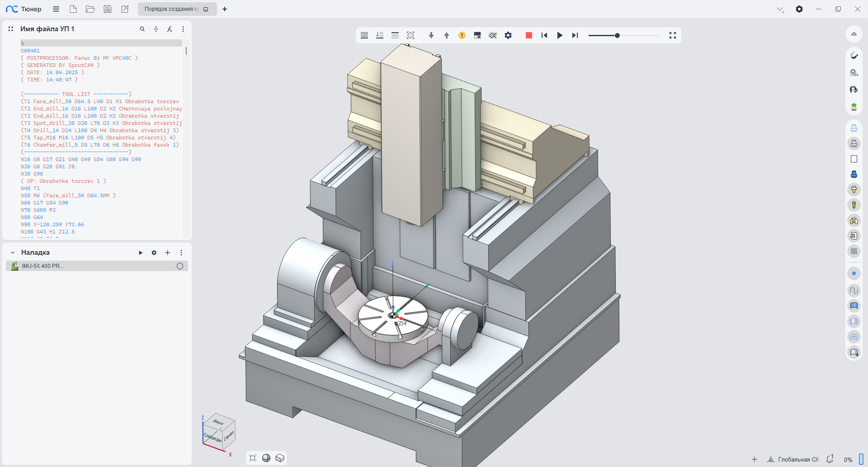Toggle the radio circle on the IMU-5X 400 row
Viewport: 868px width, 467px height.
coord(180,266)
